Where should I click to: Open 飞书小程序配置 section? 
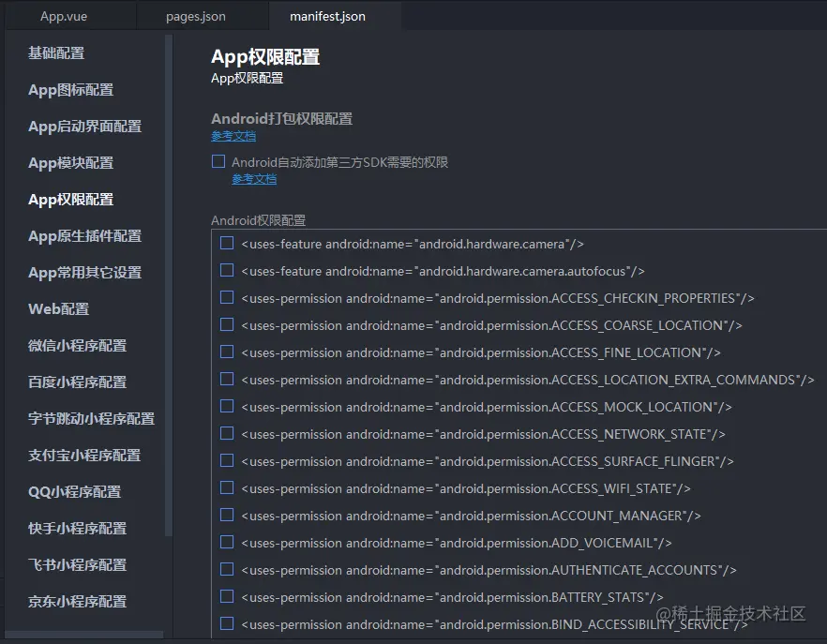pos(78,565)
